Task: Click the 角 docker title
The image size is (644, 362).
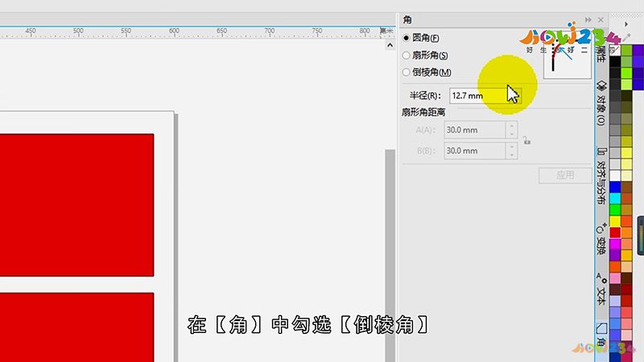Action: [x=407, y=19]
